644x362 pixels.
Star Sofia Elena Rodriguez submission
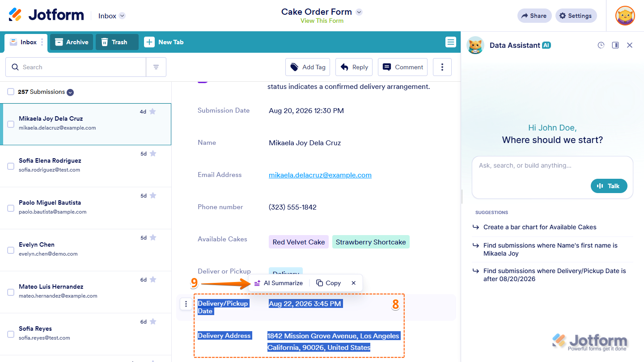153,153
